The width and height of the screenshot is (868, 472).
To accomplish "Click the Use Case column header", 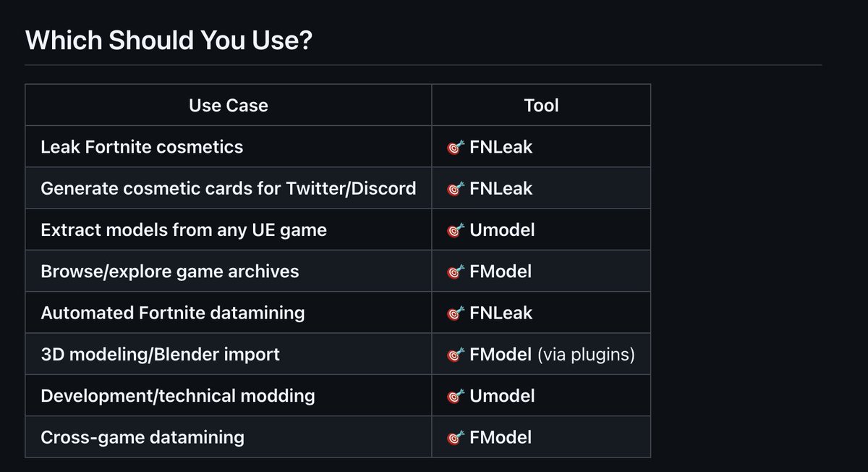I will [229, 106].
